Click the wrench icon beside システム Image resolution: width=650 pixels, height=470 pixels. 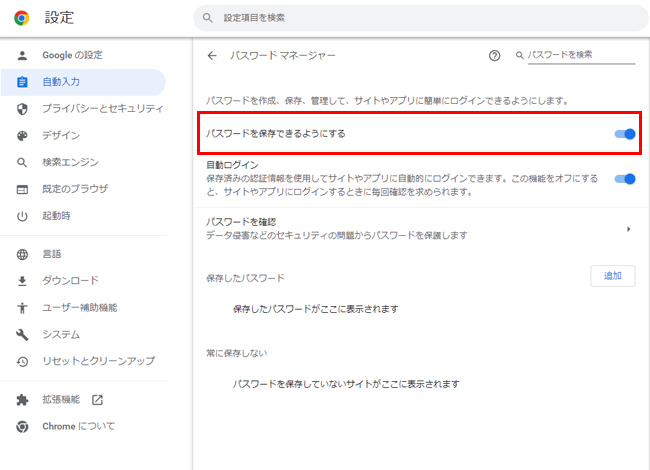(22, 334)
